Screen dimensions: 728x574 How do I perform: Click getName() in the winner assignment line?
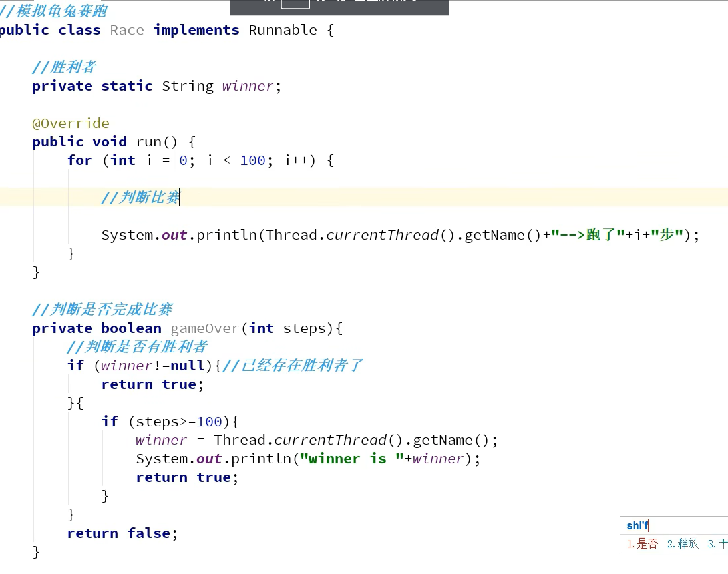point(451,440)
